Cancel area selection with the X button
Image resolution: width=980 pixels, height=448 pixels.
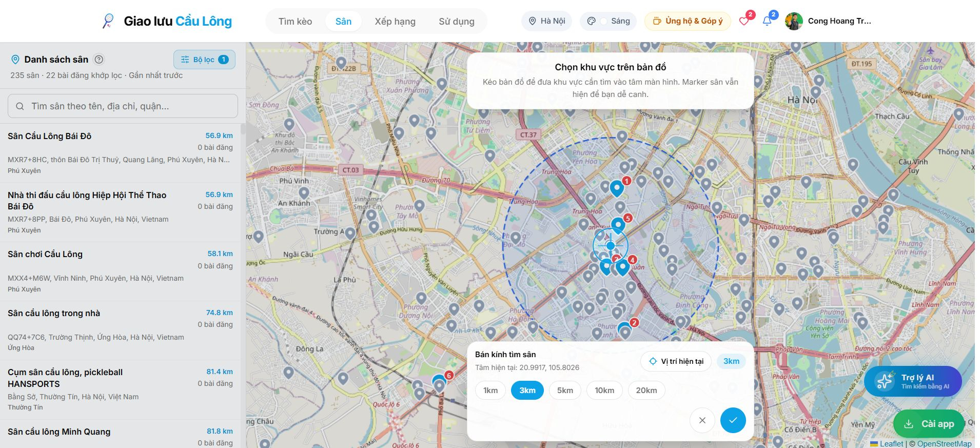coord(702,420)
